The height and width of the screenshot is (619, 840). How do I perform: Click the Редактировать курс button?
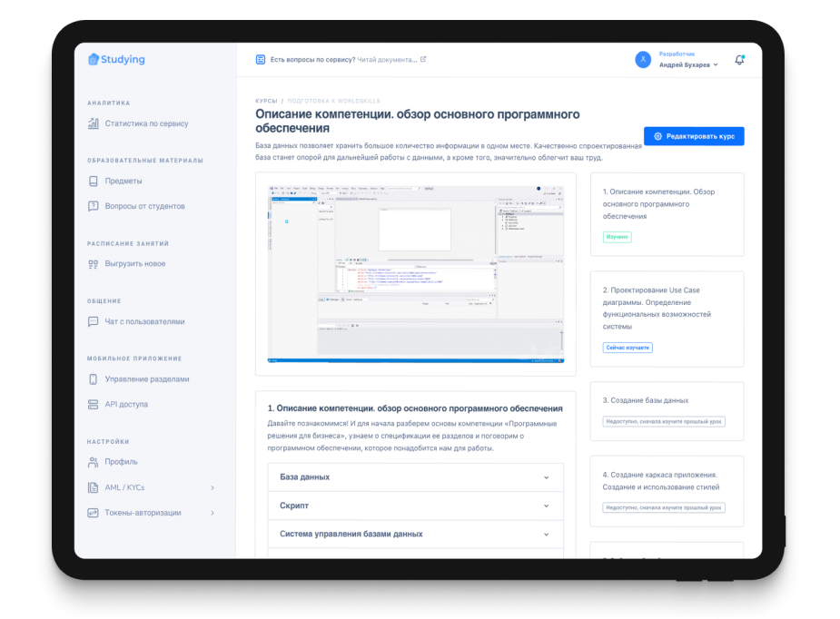(694, 136)
